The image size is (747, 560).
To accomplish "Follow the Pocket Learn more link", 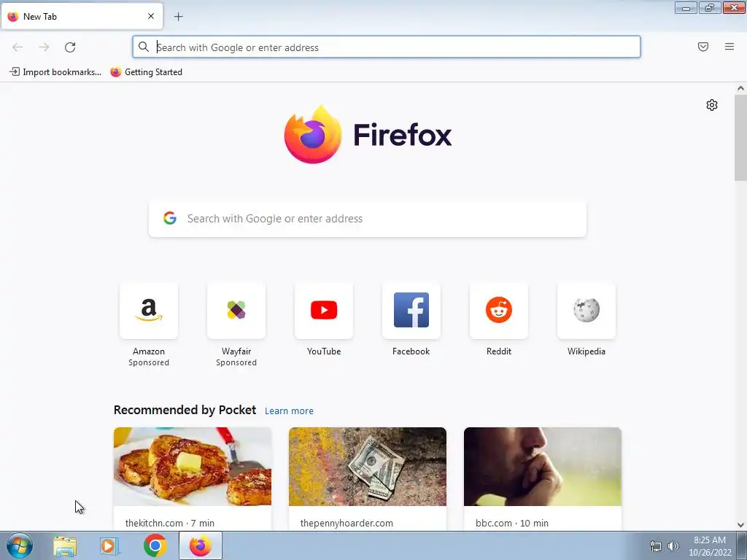I will click(x=289, y=411).
